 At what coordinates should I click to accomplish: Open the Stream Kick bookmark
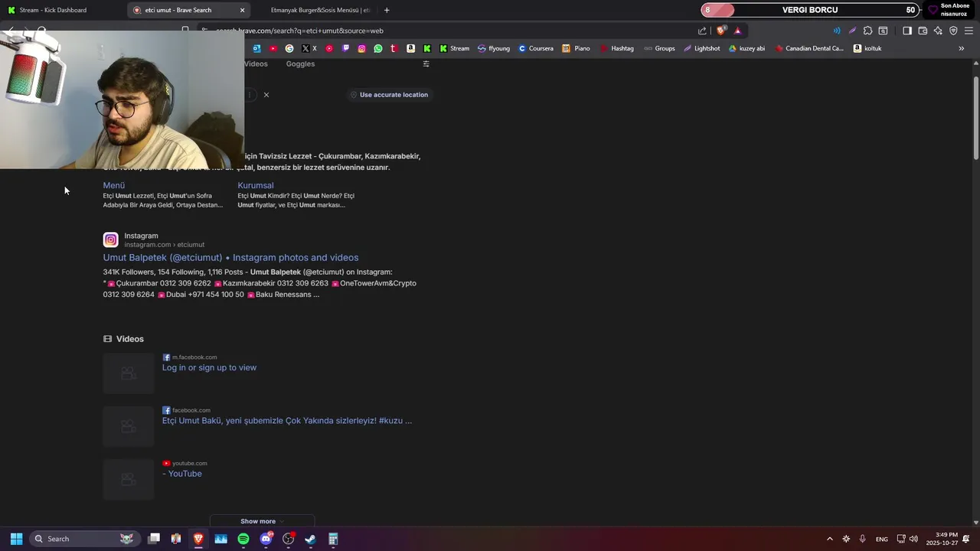tap(455, 48)
